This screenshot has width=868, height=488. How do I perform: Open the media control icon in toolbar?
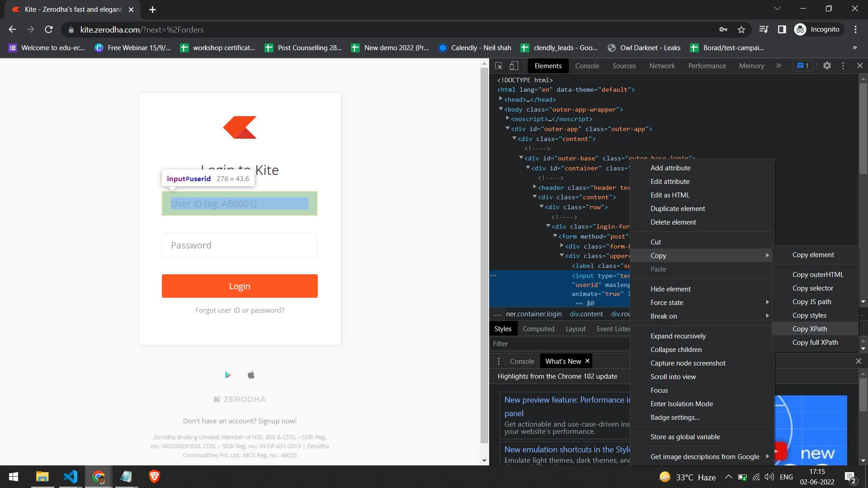[764, 29]
